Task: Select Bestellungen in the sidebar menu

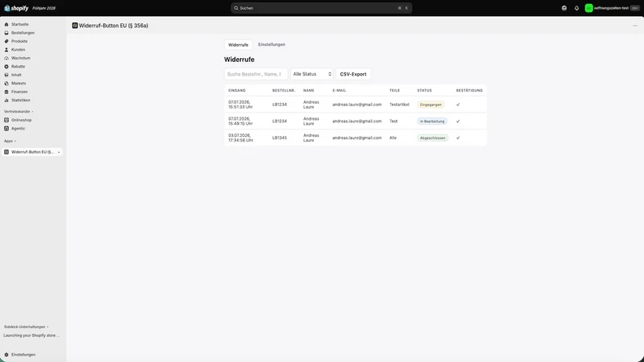Action: click(x=23, y=33)
